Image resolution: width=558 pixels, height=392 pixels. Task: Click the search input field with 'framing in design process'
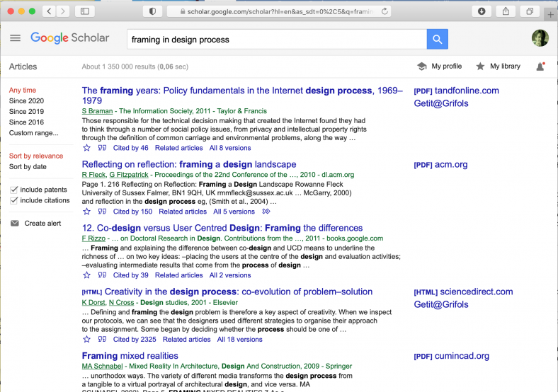pyautogui.click(x=276, y=40)
